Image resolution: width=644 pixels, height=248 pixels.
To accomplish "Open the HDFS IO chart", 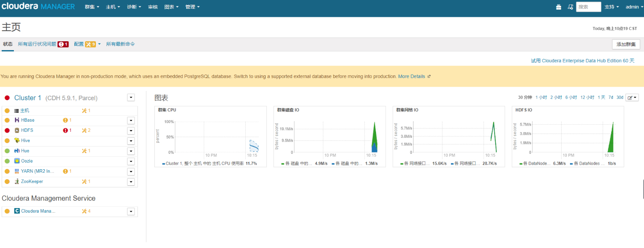I will pos(568,136).
